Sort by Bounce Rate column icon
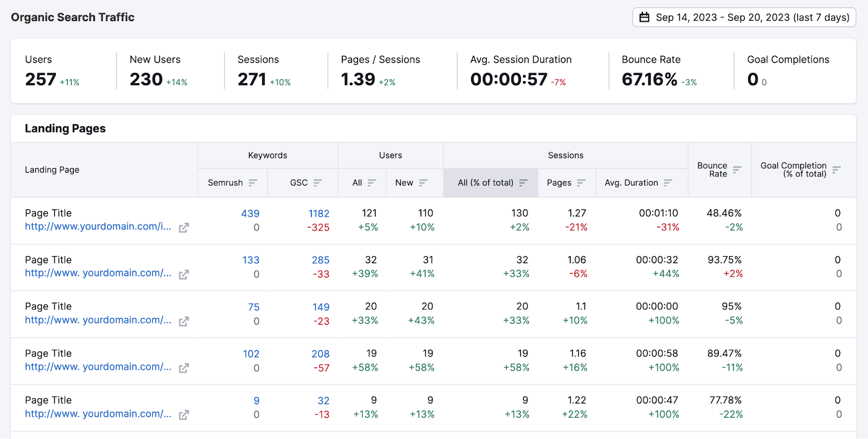The width and height of the screenshot is (868, 439). pos(737,170)
